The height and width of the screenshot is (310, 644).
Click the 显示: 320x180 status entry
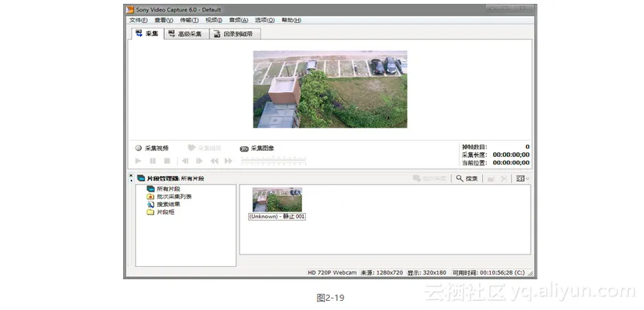click(427, 272)
